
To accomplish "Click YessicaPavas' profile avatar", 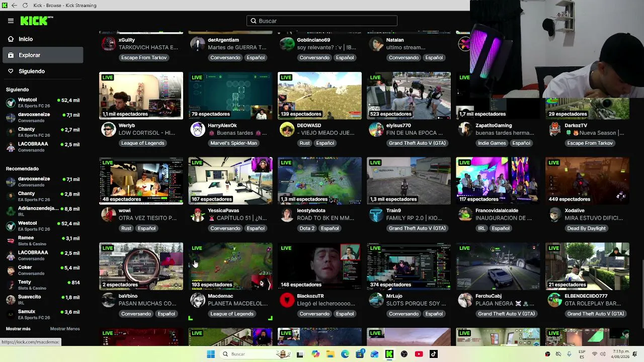I will click(x=198, y=215).
